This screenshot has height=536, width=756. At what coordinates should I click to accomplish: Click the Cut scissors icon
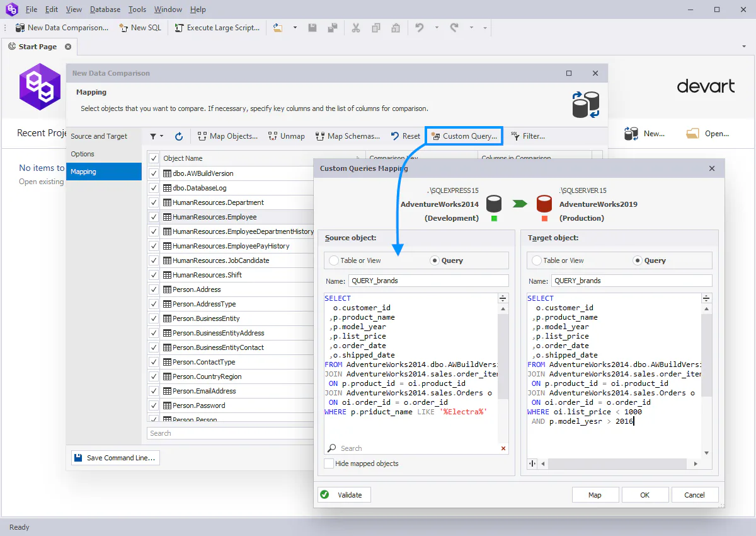tap(356, 28)
